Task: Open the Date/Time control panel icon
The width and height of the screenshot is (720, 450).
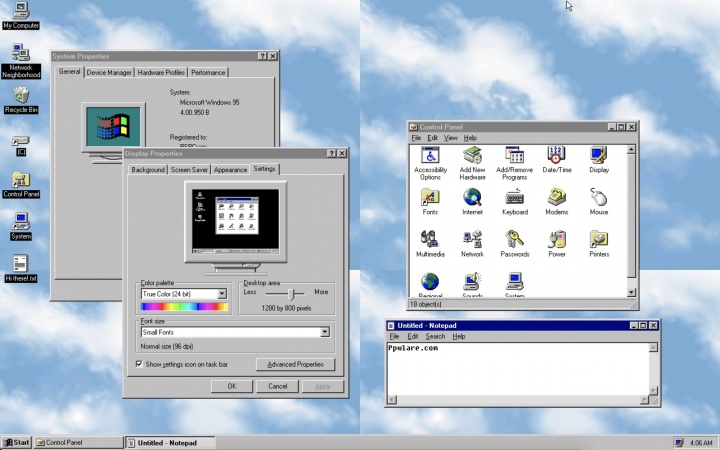Action: pyautogui.click(x=556, y=157)
